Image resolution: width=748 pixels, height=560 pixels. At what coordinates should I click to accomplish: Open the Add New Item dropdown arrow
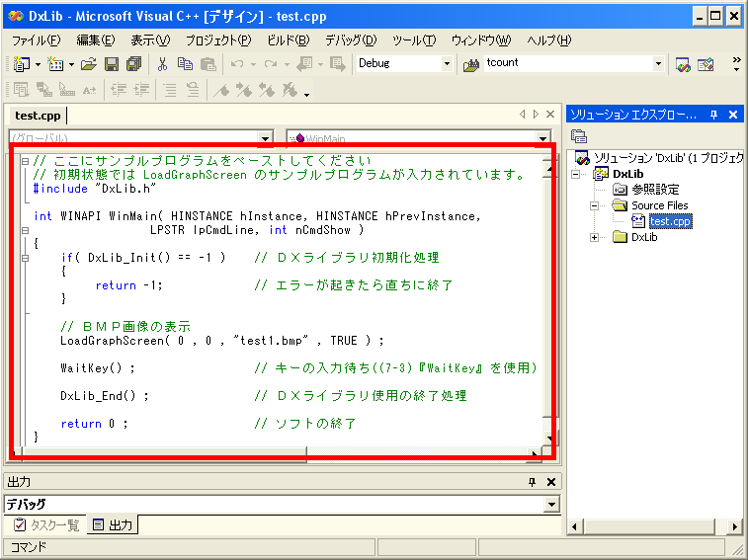71,64
